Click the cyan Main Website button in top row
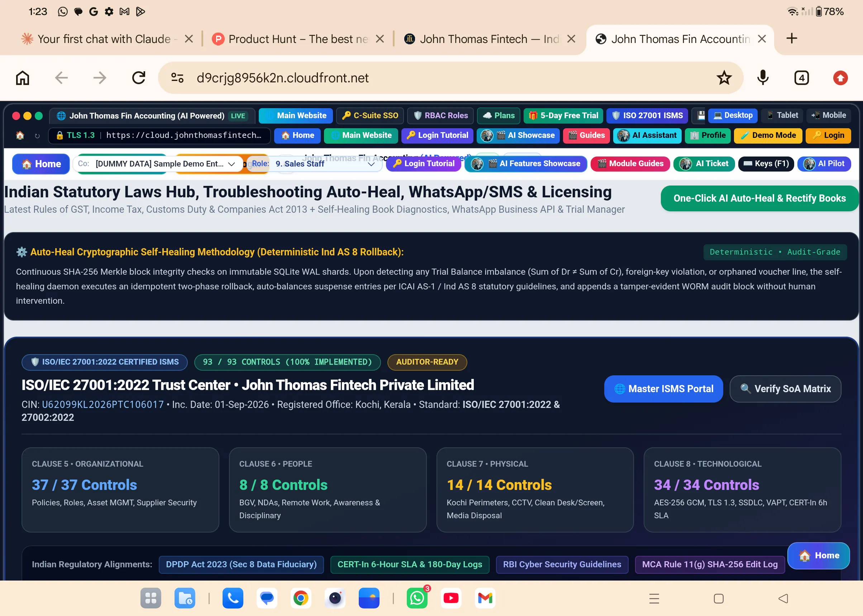The image size is (863, 616). point(296,116)
